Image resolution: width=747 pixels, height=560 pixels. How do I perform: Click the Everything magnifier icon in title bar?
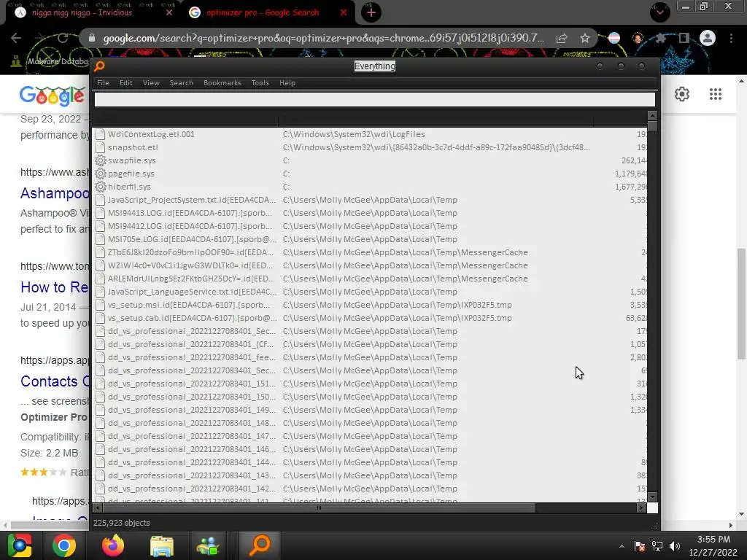pos(99,66)
